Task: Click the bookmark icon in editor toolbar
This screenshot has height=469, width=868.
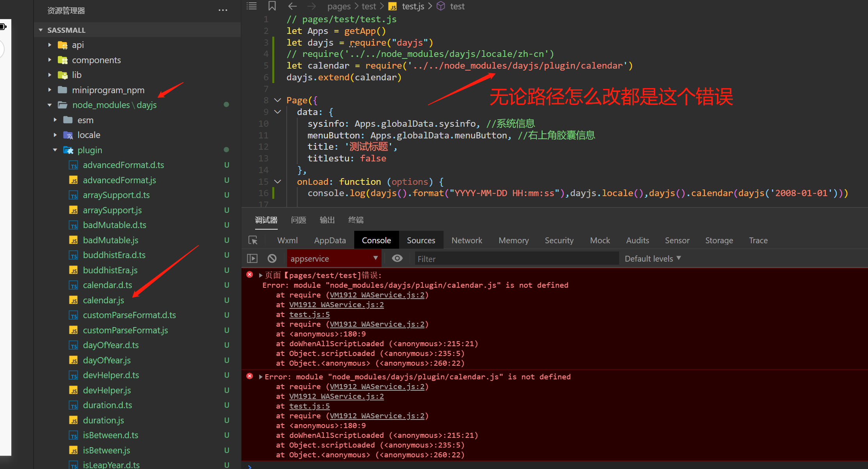Action: 272,6
